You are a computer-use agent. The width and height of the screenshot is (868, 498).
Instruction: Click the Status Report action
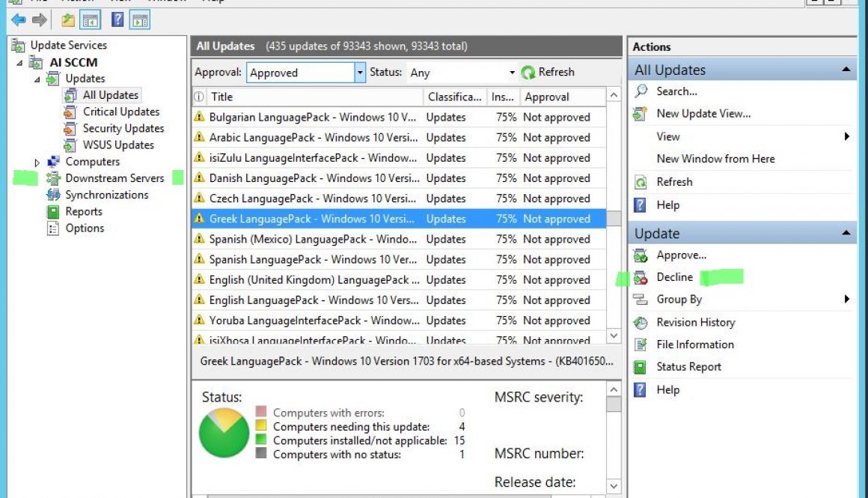click(x=688, y=367)
